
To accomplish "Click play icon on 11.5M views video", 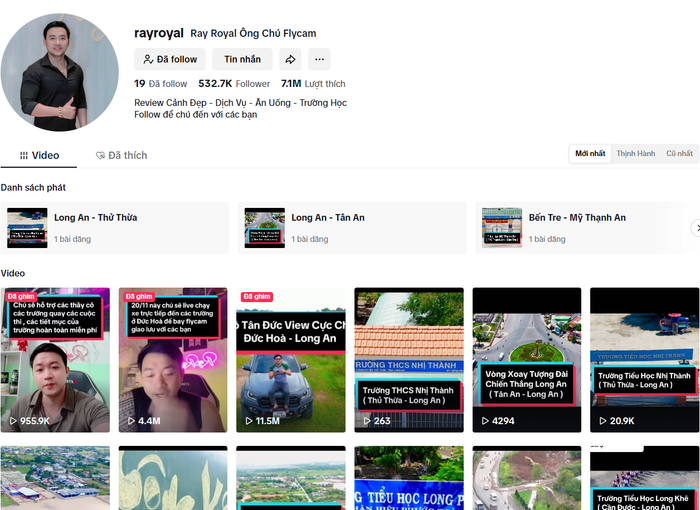I will tap(247, 421).
